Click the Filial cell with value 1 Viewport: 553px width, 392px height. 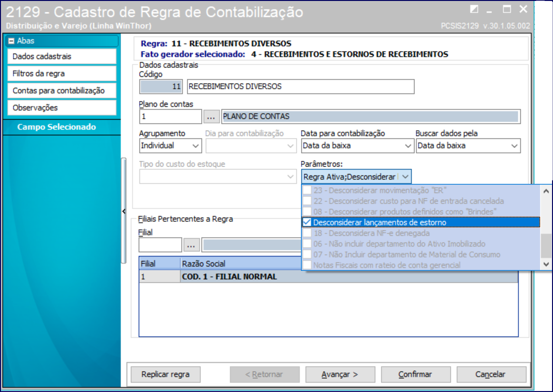coord(159,277)
